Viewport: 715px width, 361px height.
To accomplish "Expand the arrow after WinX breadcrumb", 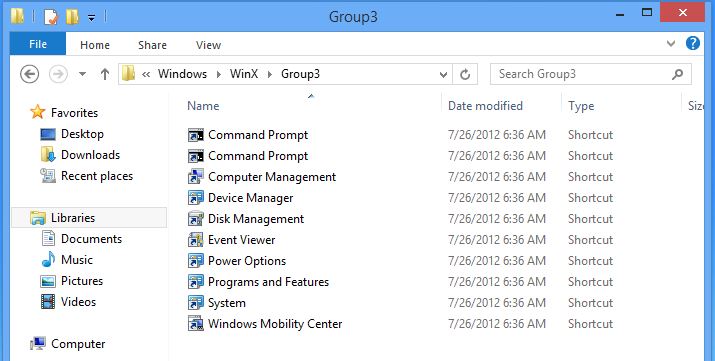I will coord(270,74).
